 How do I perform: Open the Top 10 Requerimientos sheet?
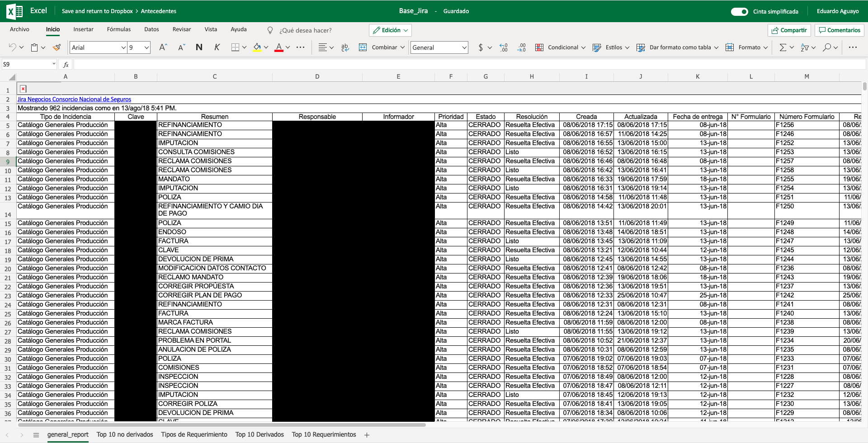pyautogui.click(x=324, y=434)
